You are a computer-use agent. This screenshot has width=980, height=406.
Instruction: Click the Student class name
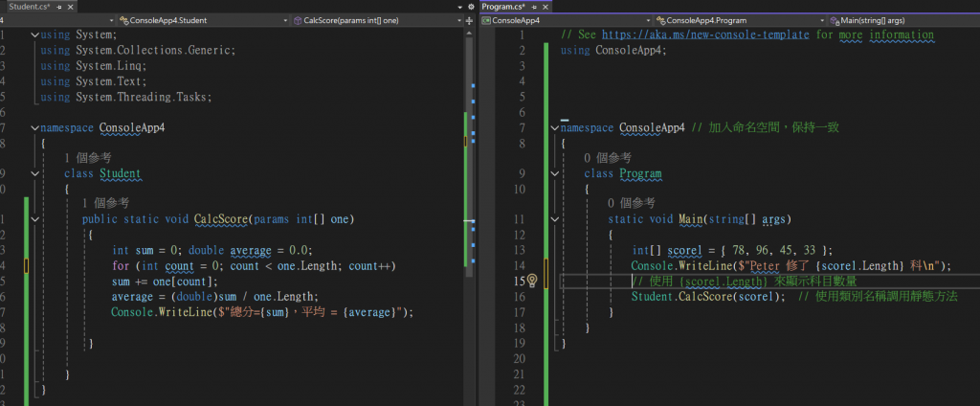point(120,173)
